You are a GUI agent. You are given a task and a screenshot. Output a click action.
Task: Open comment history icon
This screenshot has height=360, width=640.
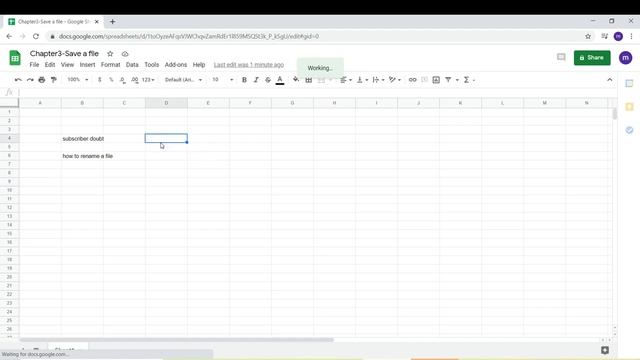tap(561, 58)
